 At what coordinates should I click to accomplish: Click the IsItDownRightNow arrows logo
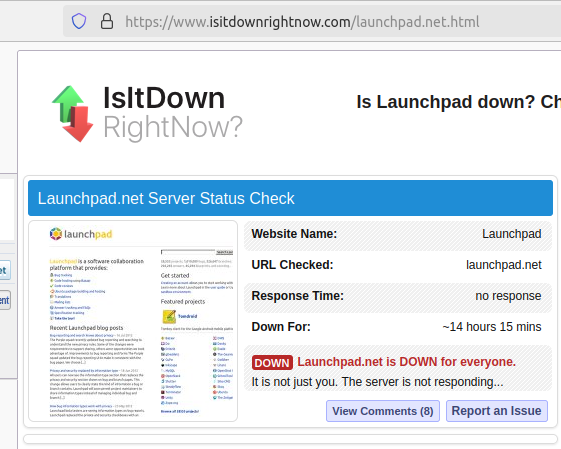pyautogui.click(x=73, y=113)
